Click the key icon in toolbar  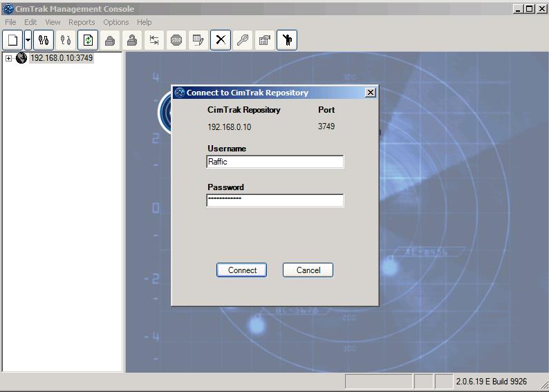(243, 40)
